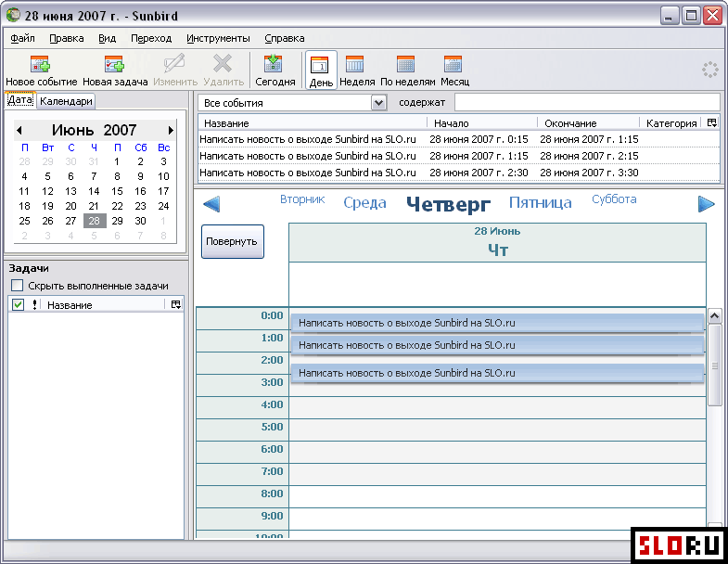This screenshot has width=728, height=564.
Task: Toggle Скрыть выполненные задачи checkbox
Action: point(18,286)
